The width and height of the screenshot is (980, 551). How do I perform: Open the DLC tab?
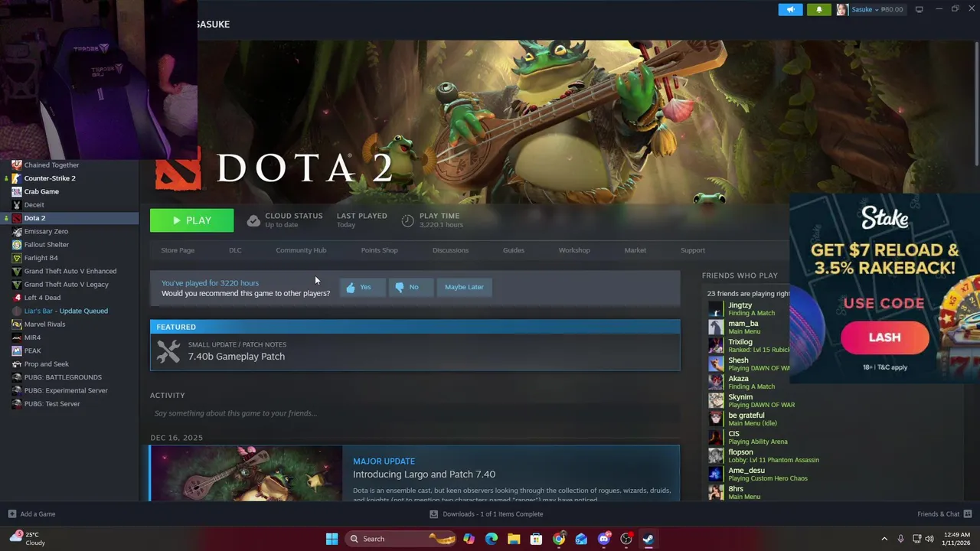[x=235, y=250]
